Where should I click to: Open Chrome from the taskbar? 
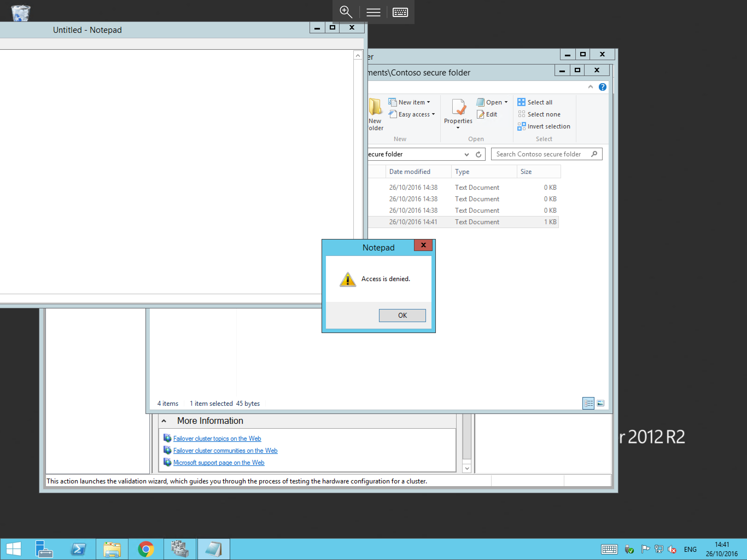(146, 549)
